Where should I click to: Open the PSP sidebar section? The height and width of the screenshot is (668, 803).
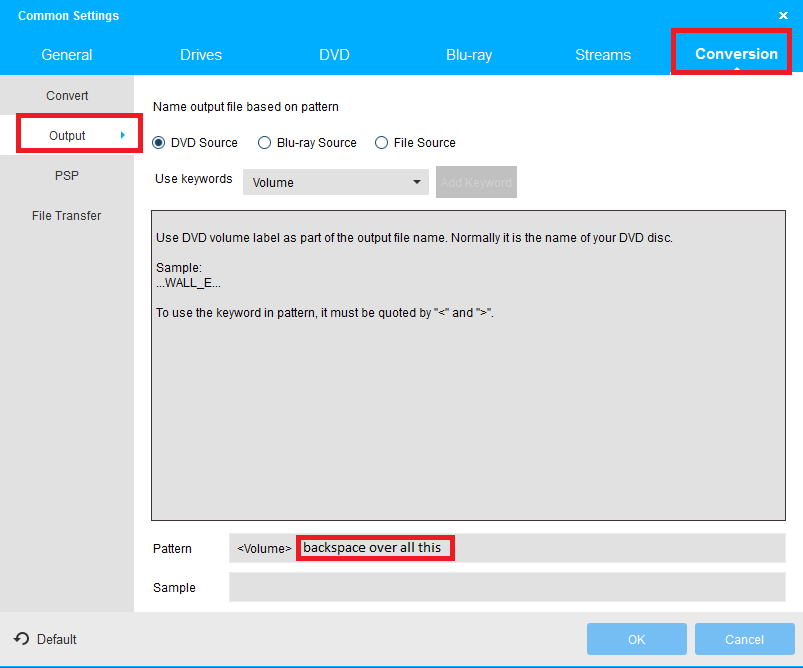(x=67, y=176)
